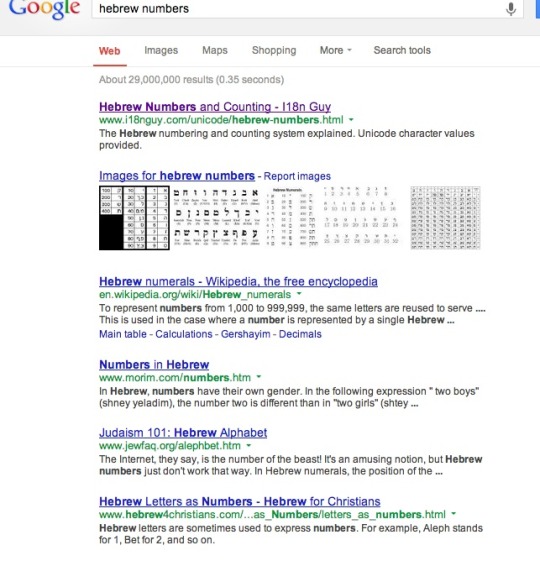The height and width of the screenshot is (561, 540).
Task: Switch to the Images tab
Action: [161, 50]
